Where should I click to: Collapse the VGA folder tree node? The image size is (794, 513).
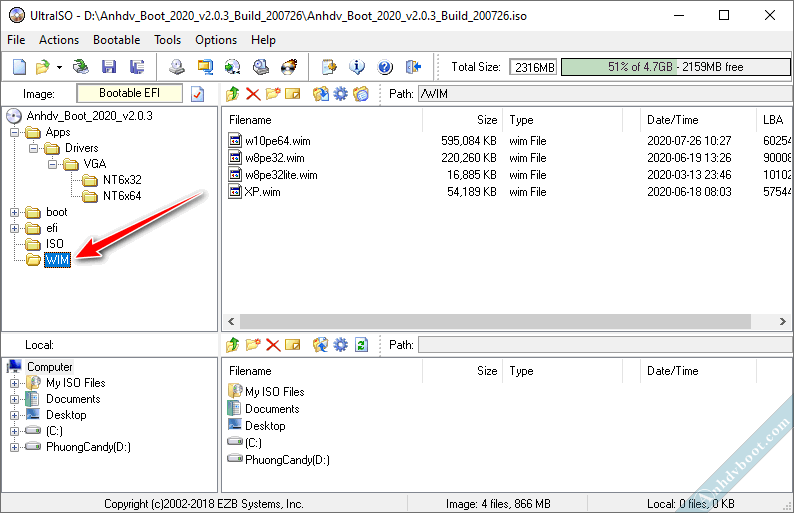point(53,165)
